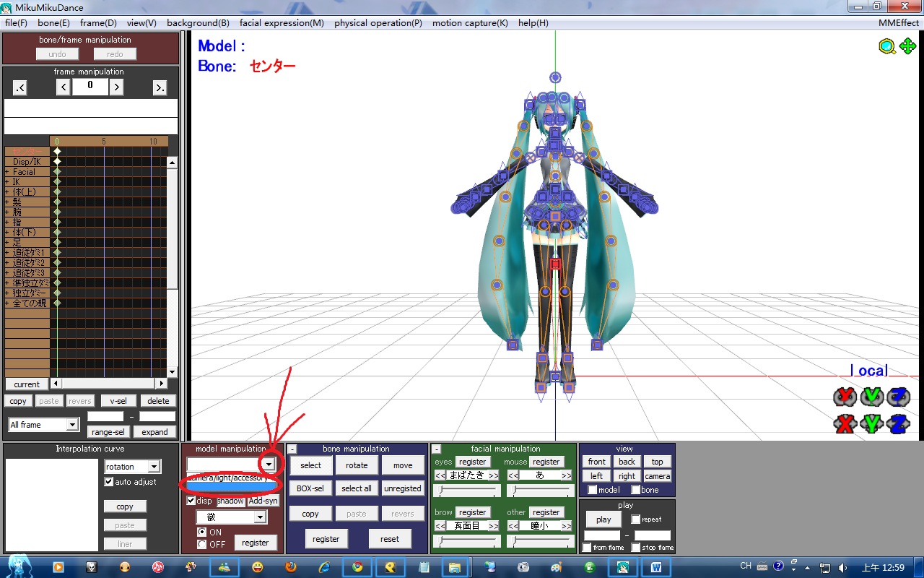Click next other morph '>>' arrow
The image size is (924, 578).
[x=566, y=526]
